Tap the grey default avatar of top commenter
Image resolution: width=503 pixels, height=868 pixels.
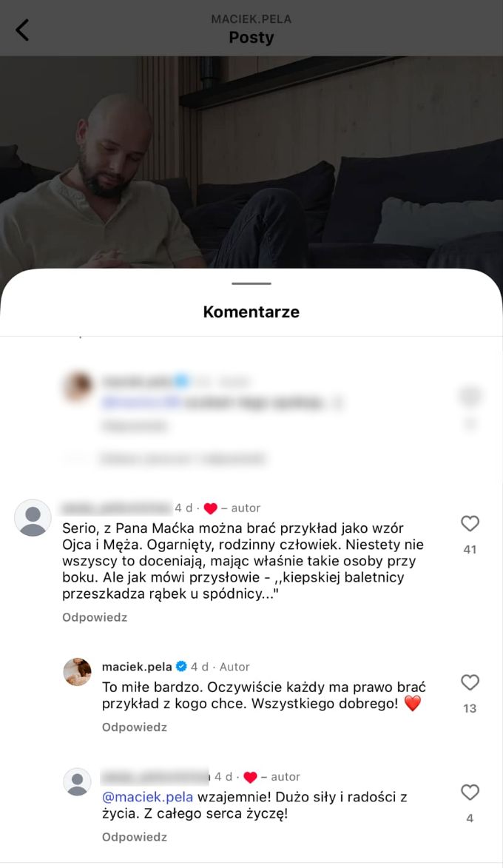[x=33, y=518]
